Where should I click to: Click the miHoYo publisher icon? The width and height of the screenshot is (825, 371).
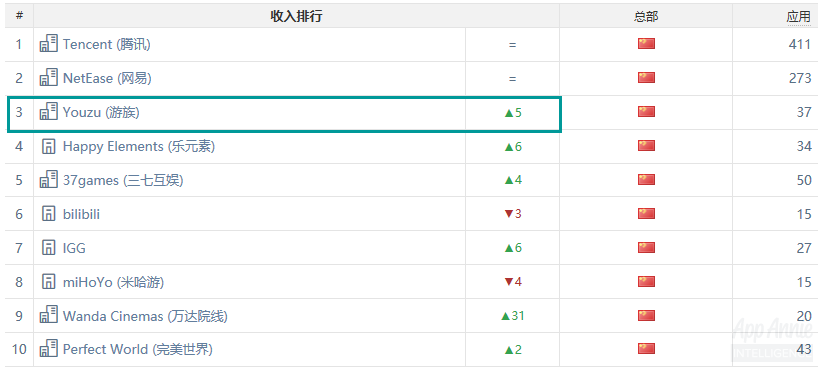(48, 282)
